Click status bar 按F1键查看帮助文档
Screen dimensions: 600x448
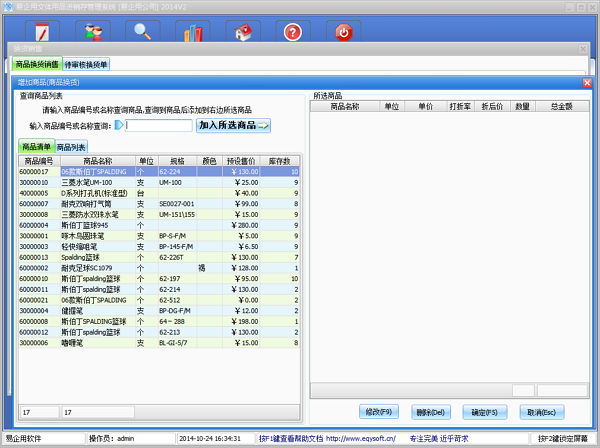pos(291,438)
